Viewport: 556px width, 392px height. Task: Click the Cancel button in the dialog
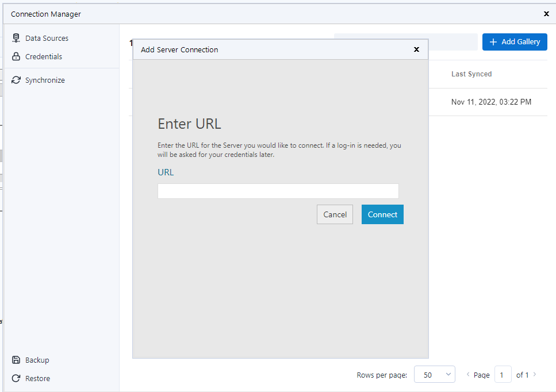pyautogui.click(x=335, y=214)
